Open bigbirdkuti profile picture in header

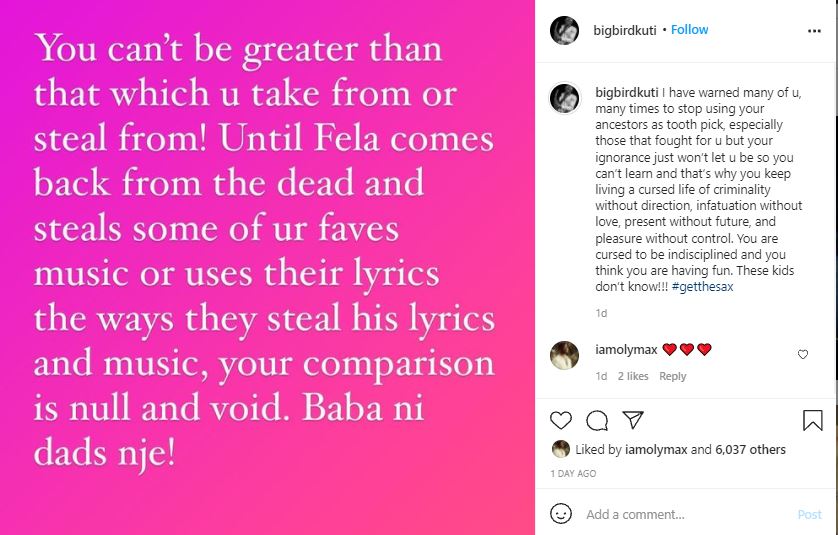(565, 31)
